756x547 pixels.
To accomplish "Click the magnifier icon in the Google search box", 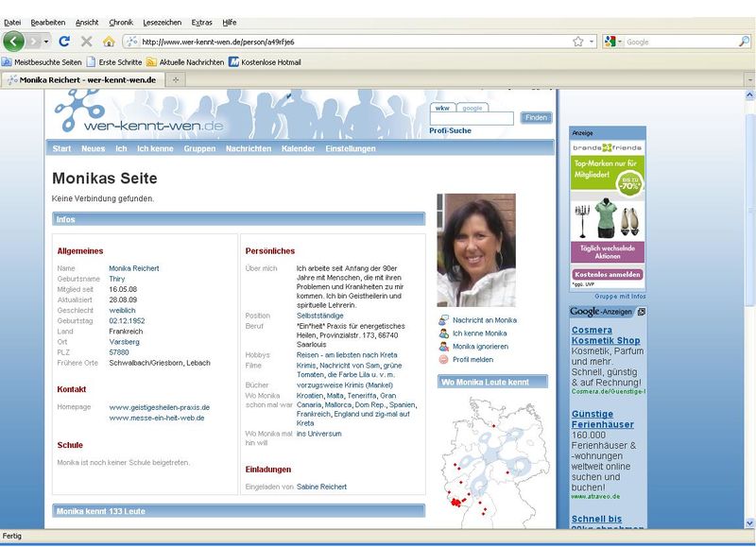I will coord(744,42).
